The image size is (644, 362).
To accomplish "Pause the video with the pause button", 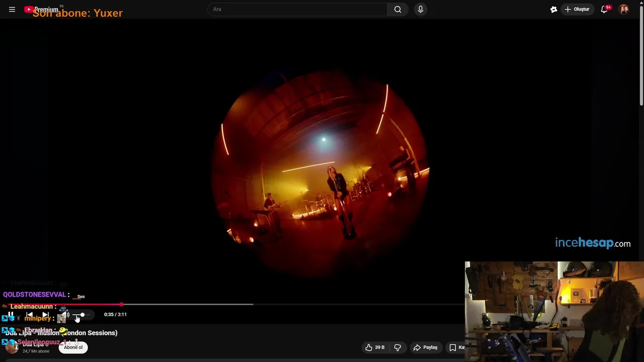I will [10, 315].
